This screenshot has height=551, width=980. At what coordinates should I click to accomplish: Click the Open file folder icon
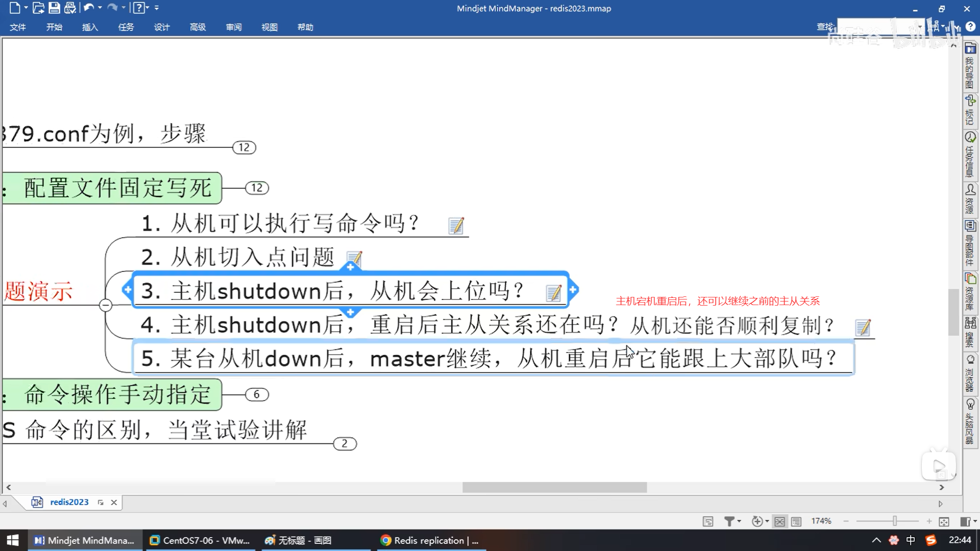coord(38,8)
